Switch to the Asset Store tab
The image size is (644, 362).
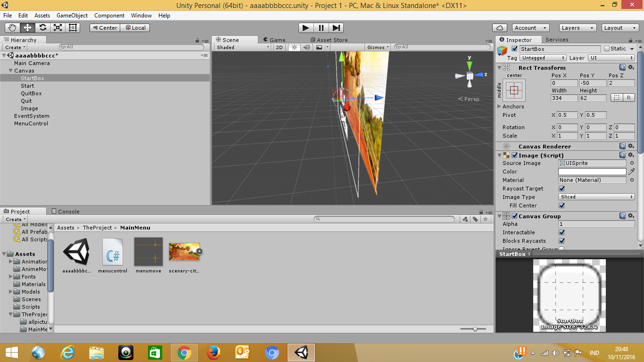click(329, 40)
